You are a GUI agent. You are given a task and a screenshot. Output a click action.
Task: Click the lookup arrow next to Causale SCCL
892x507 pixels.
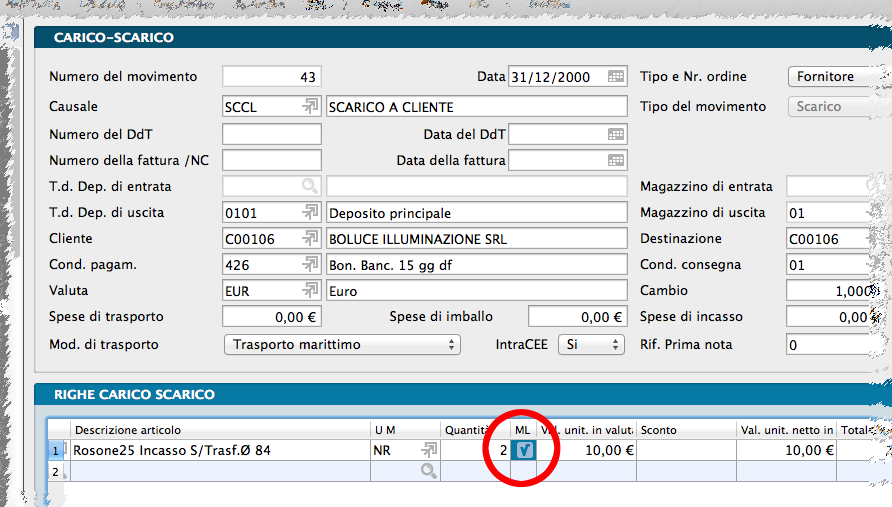click(310, 107)
